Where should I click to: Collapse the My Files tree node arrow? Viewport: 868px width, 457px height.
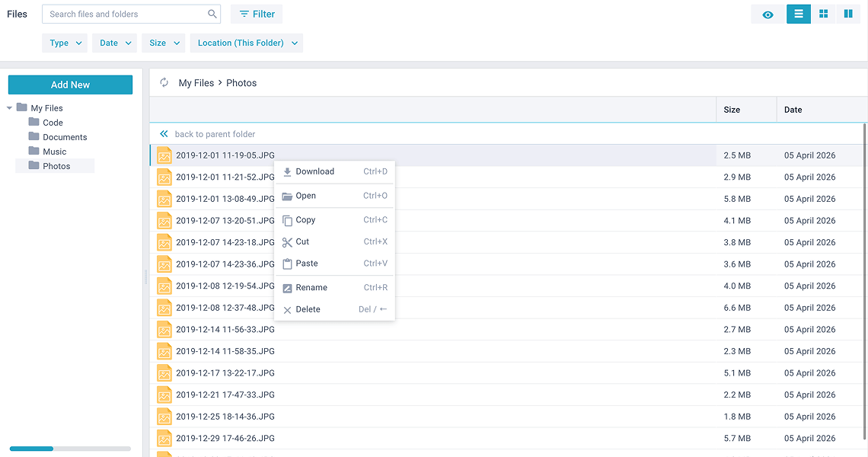tap(10, 108)
